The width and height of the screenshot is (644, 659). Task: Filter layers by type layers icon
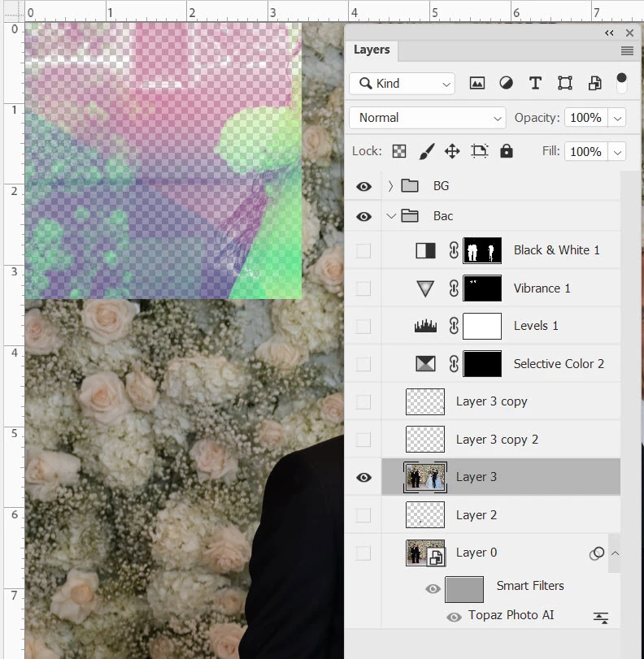[536, 83]
